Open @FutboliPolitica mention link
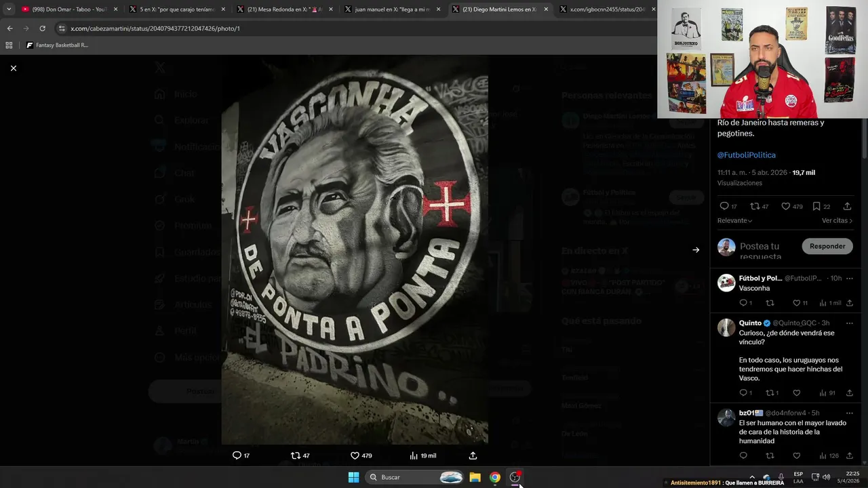The height and width of the screenshot is (488, 868). 747,155
